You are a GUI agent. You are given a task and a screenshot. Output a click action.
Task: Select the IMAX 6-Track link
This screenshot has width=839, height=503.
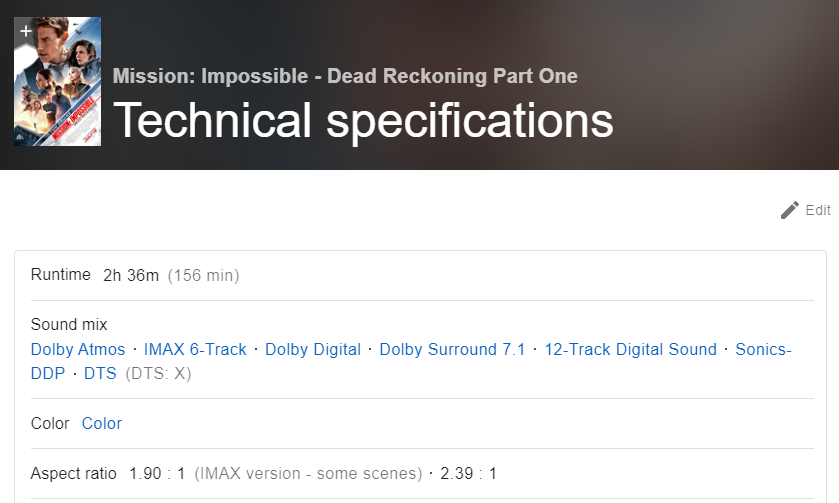195,349
